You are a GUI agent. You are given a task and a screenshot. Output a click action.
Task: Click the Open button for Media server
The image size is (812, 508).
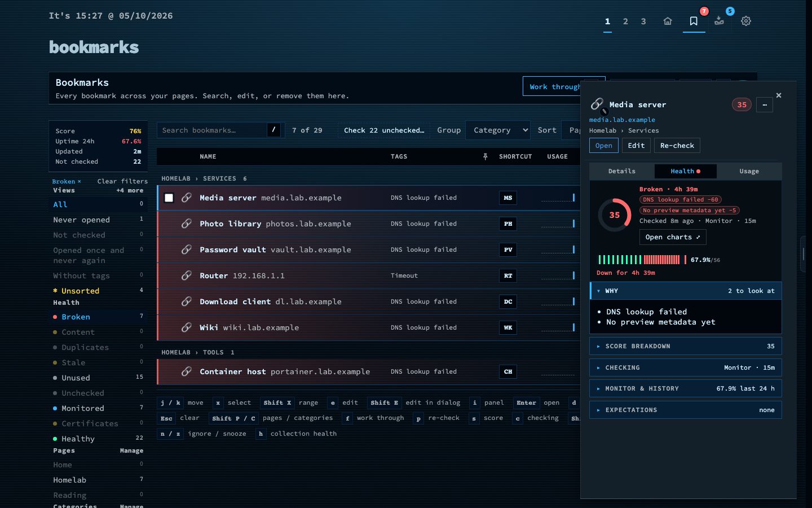[603, 146]
